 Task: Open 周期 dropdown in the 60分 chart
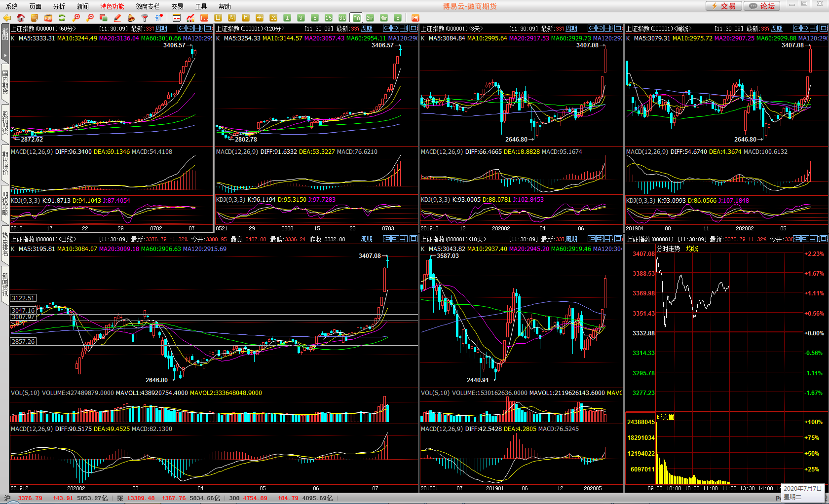161,29
